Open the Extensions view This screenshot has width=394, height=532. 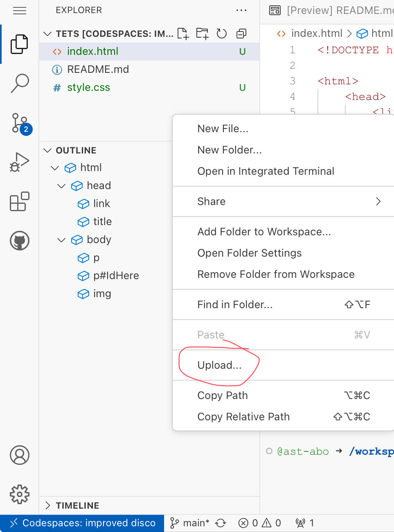[20, 201]
